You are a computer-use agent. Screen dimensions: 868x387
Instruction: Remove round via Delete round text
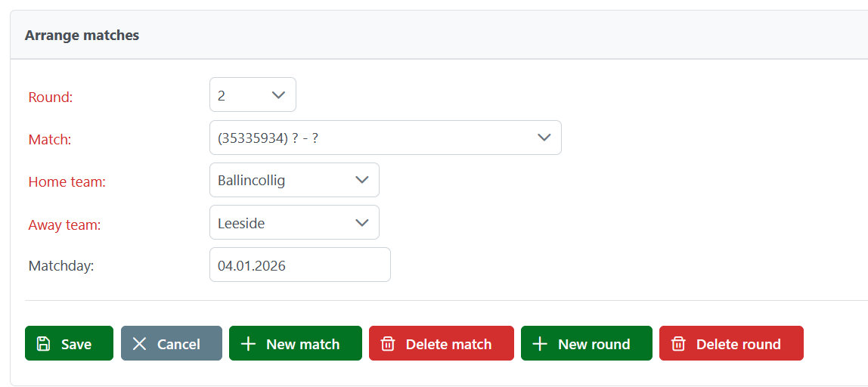point(738,344)
